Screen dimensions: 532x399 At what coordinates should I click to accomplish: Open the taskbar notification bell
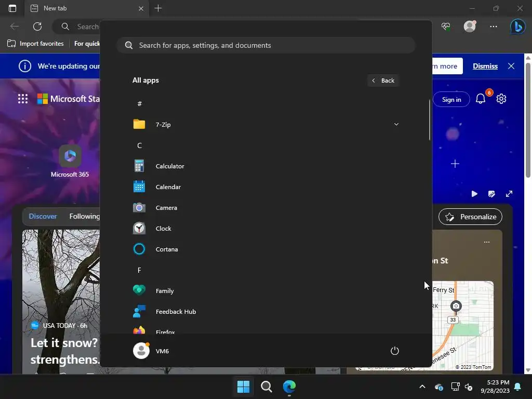pos(518,387)
